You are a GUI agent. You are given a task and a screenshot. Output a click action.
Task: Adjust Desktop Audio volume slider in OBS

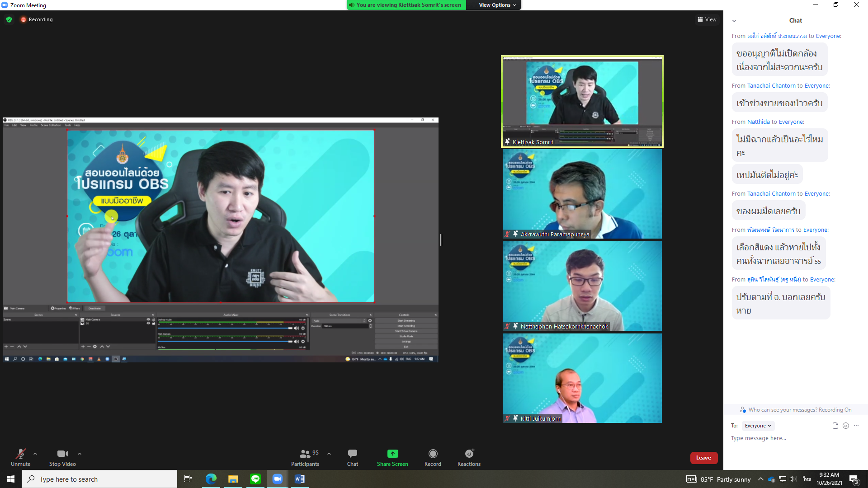225,328
